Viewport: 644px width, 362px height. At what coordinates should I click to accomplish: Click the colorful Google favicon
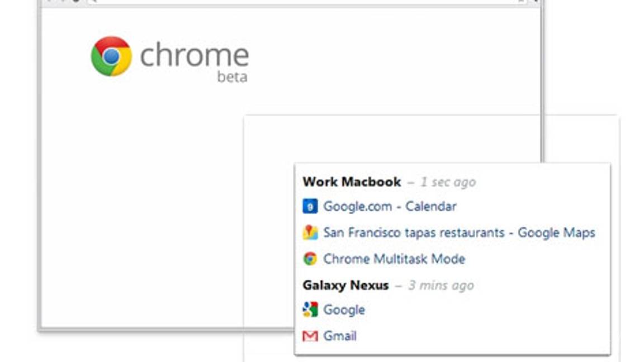[x=310, y=309]
